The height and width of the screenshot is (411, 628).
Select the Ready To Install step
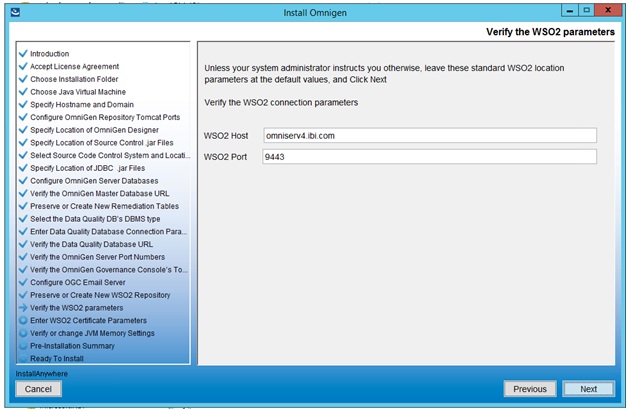click(57, 359)
